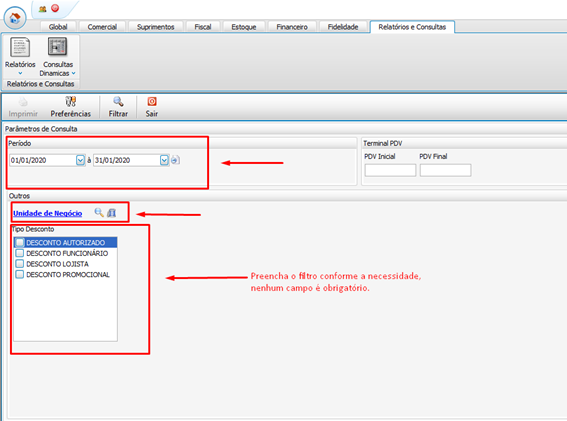Click the Sair exit icon
The height and width of the screenshot is (421, 567).
(152, 102)
